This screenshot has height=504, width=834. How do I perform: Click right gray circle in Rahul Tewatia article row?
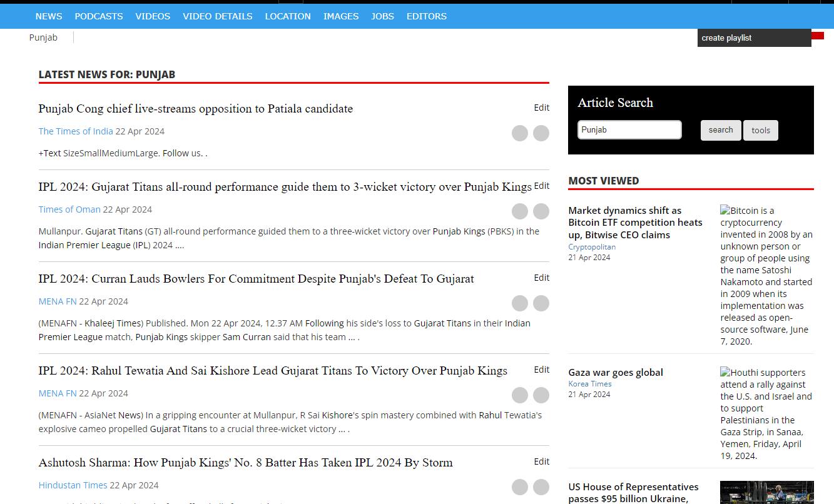pyautogui.click(x=541, y=395)
